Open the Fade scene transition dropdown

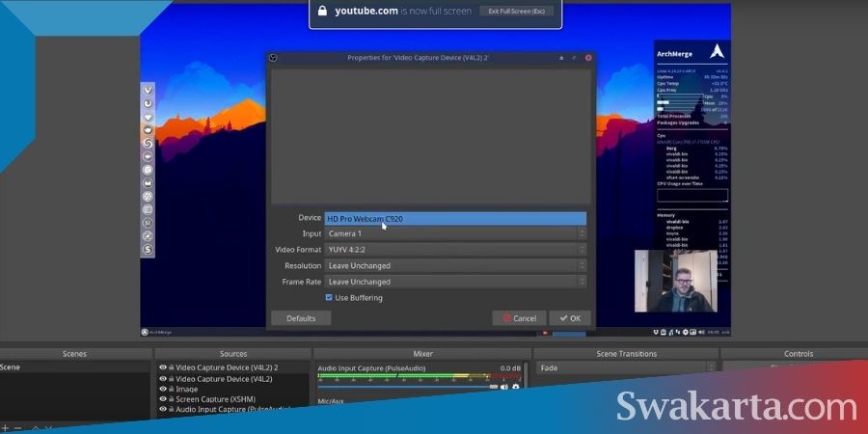click(x=626, y=367)
